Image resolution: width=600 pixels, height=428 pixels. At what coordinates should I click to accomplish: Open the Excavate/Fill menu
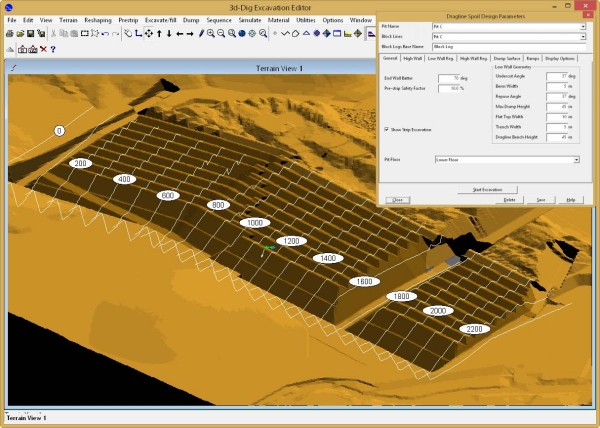click(x=169, y=20)
